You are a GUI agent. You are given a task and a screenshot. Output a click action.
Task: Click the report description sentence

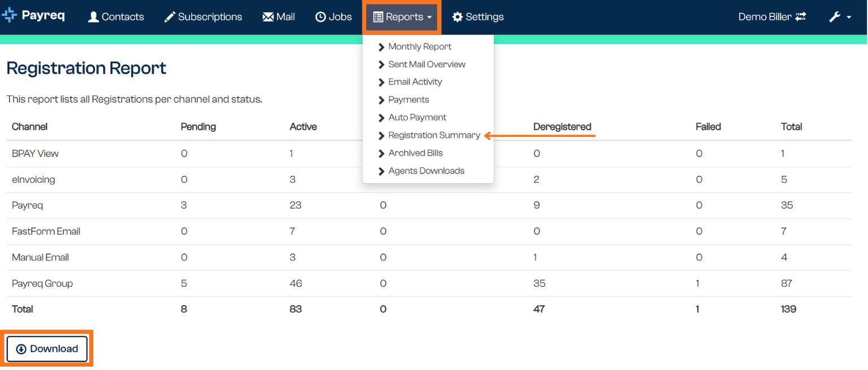coord(134,100)
